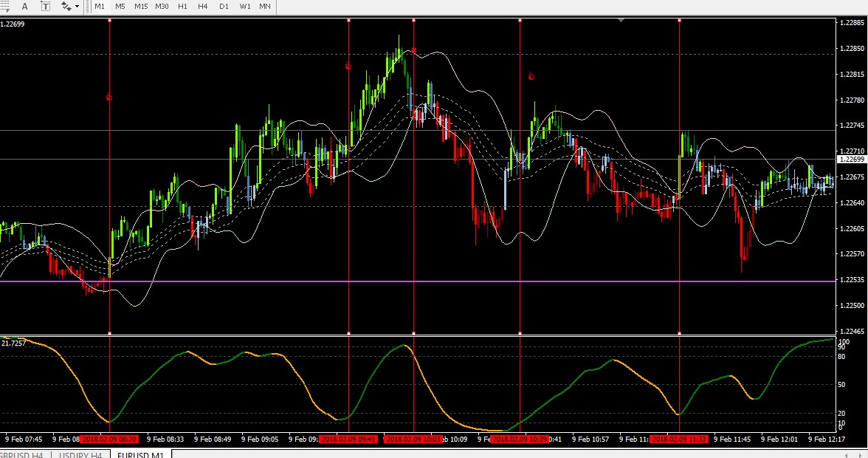Open the arrows tool dropdown arrow

click(77, 6)
